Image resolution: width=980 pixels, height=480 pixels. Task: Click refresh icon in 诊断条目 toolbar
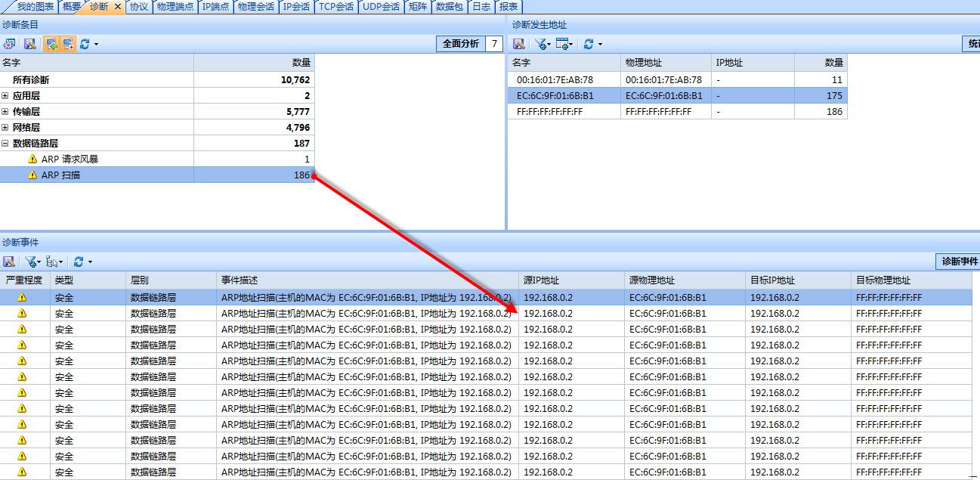click(84, 44)
